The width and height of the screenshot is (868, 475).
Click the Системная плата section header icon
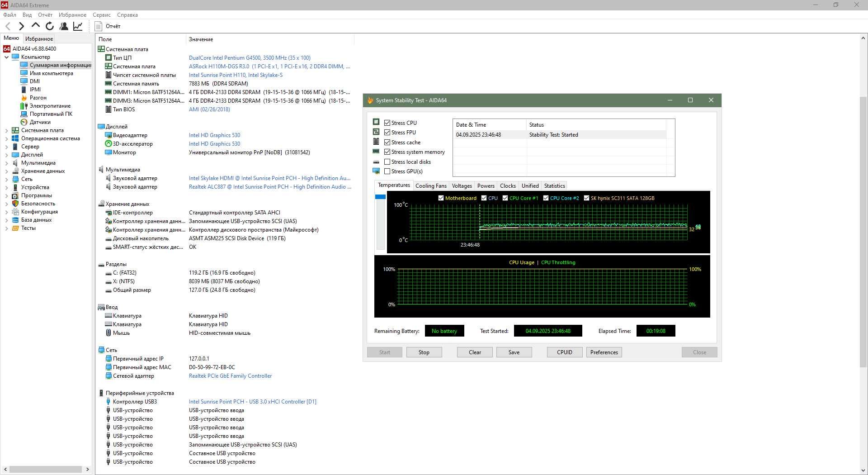101,49
